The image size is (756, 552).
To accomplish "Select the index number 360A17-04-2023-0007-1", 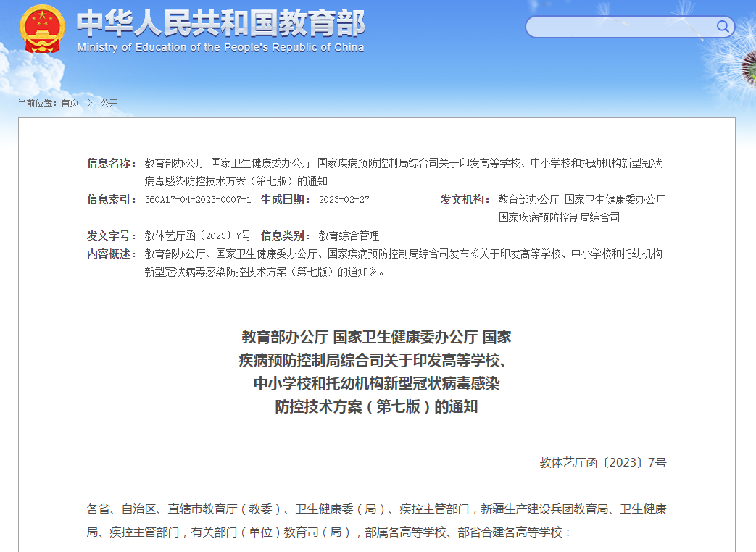I will click(198, 199).
